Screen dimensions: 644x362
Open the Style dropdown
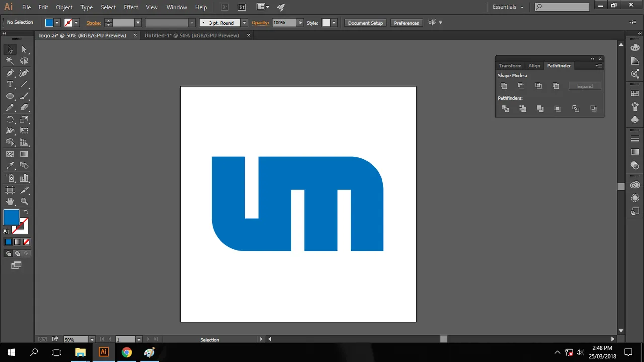coord(334,23)
